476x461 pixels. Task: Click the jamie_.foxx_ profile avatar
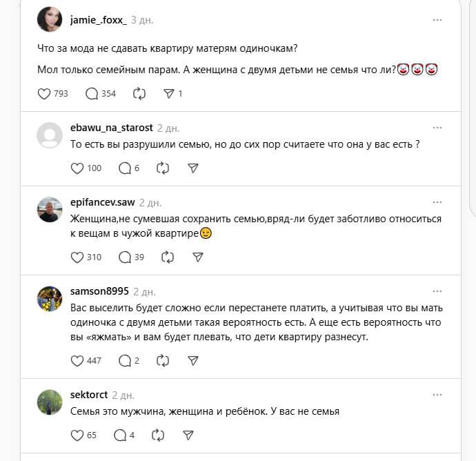50,19
